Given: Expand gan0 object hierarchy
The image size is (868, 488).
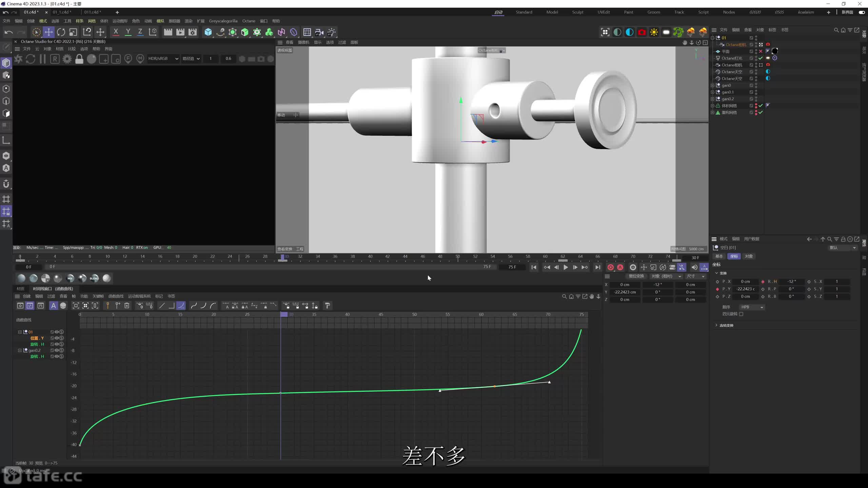Looking at the screenshot, I should 712,85.
